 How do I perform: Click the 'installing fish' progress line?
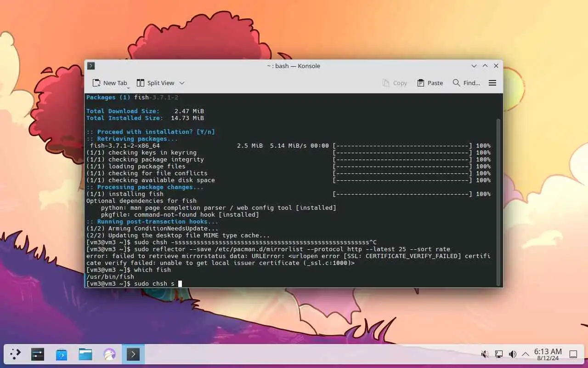pos(288,194)
